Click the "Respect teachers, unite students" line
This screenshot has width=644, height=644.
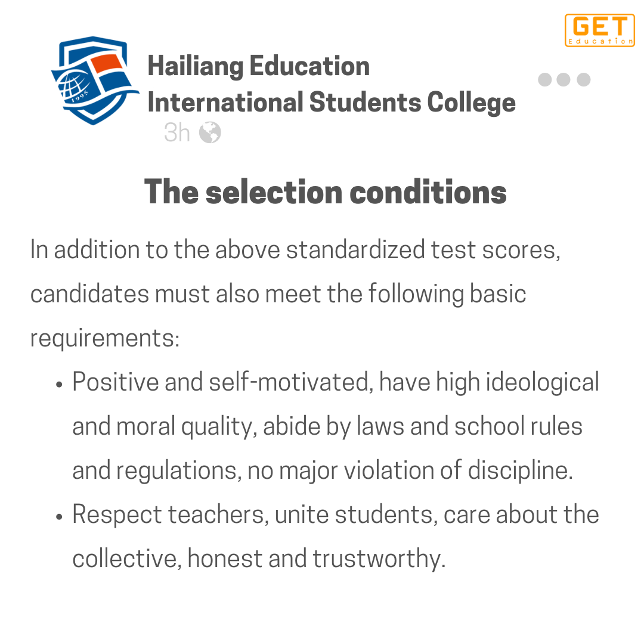[x=335, y=515]
